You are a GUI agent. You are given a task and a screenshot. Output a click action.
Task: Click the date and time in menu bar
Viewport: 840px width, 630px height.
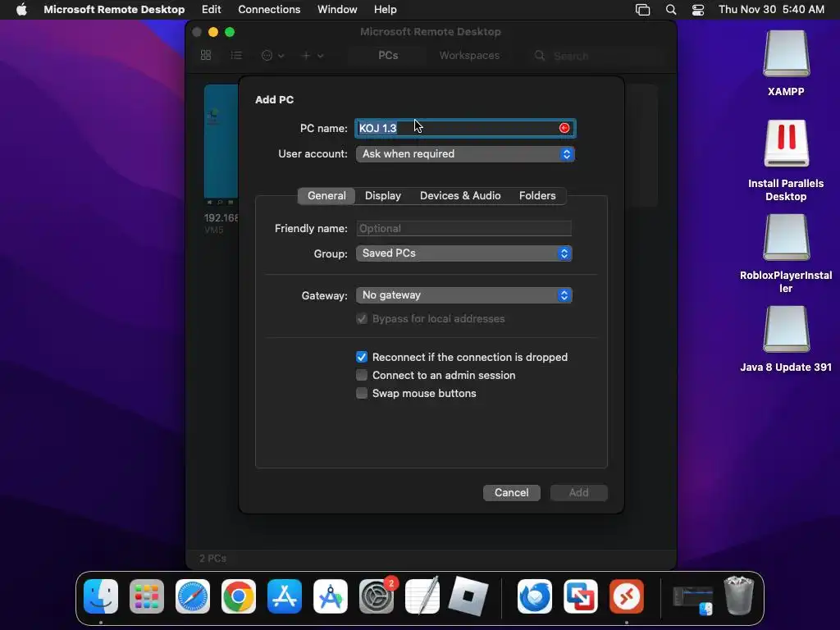pos(771,10)
